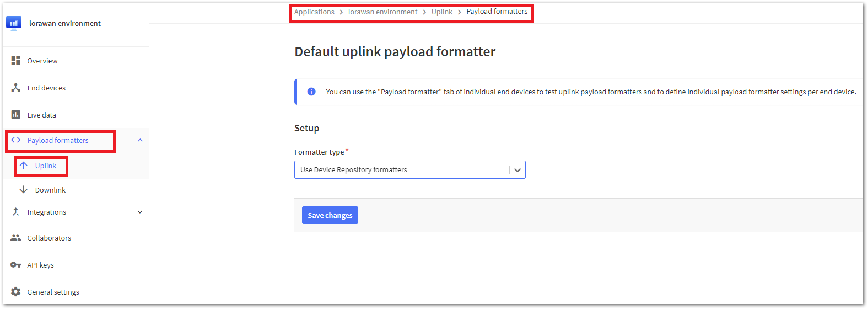Click the Integrations merge icon
The width and height of the screenshot is (868, 309).
[x=16, y=212]
